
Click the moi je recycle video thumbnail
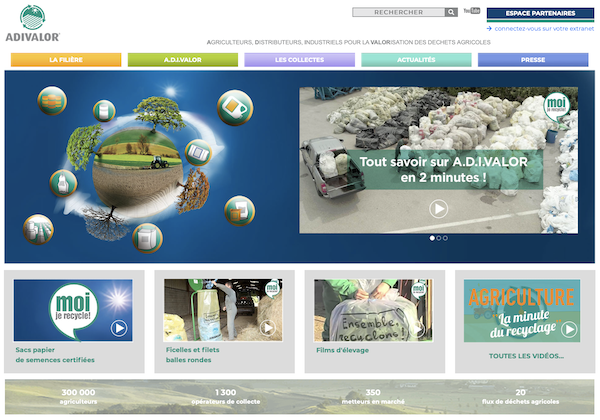(x=73, y=310)
